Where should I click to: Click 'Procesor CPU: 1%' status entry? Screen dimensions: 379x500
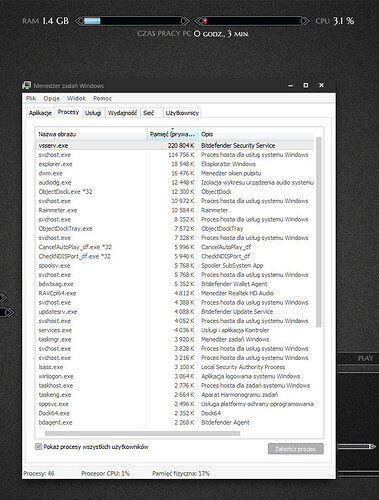point(105,473)
